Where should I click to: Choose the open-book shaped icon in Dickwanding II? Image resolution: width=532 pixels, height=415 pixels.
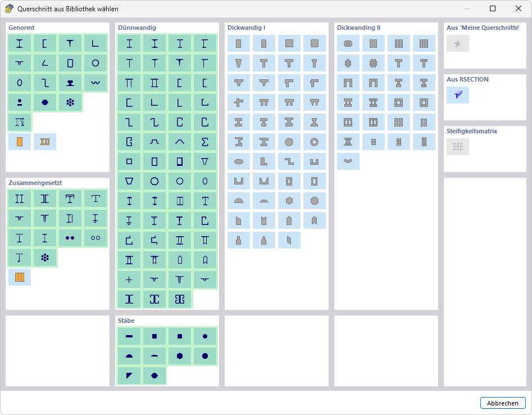[348, 161]
